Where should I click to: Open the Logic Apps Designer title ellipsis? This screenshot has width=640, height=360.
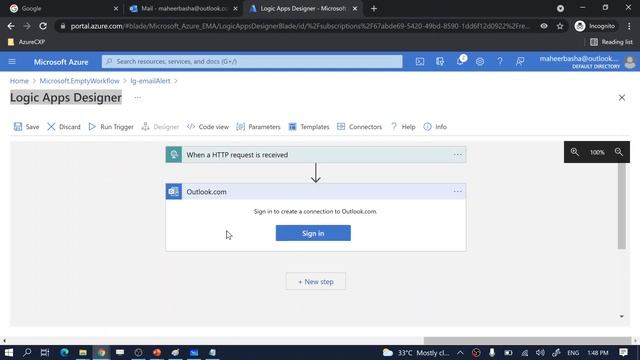[x=138, y=98]
